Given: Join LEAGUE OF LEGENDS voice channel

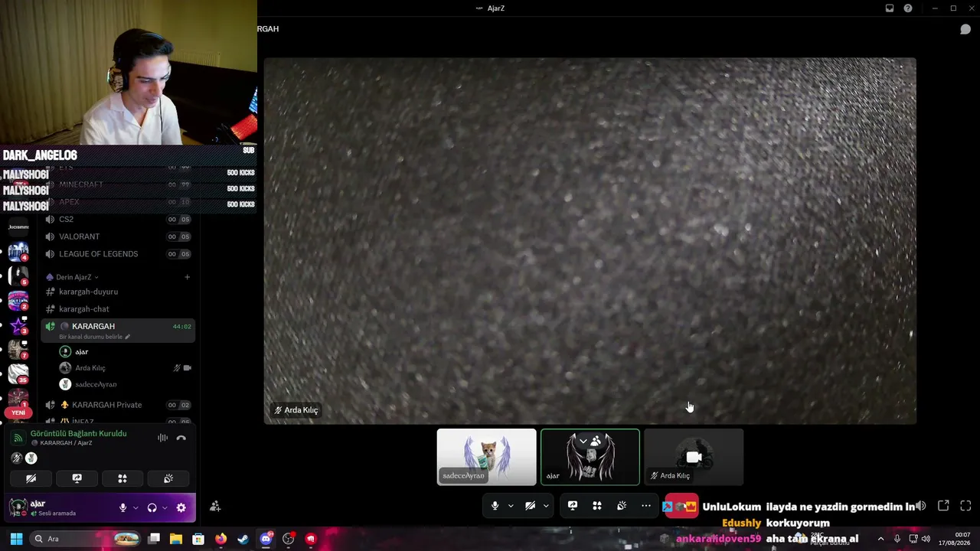Looking at the screenshot, I should 118,254.
